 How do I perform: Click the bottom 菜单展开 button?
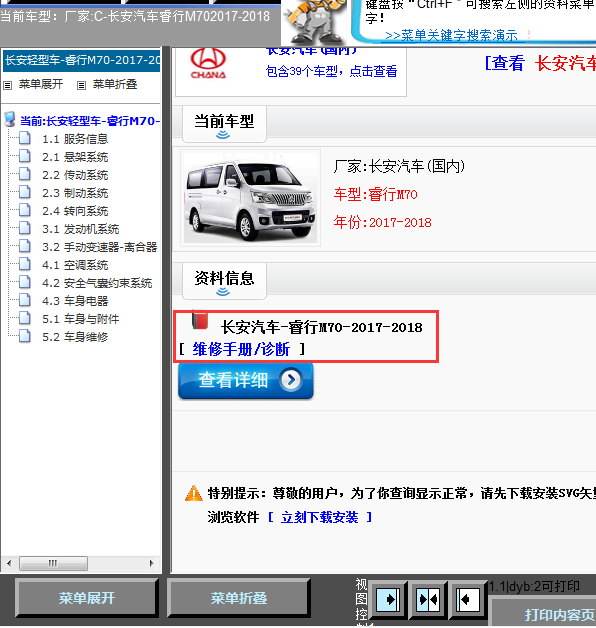pyautogui.click(x=87, y=598)
